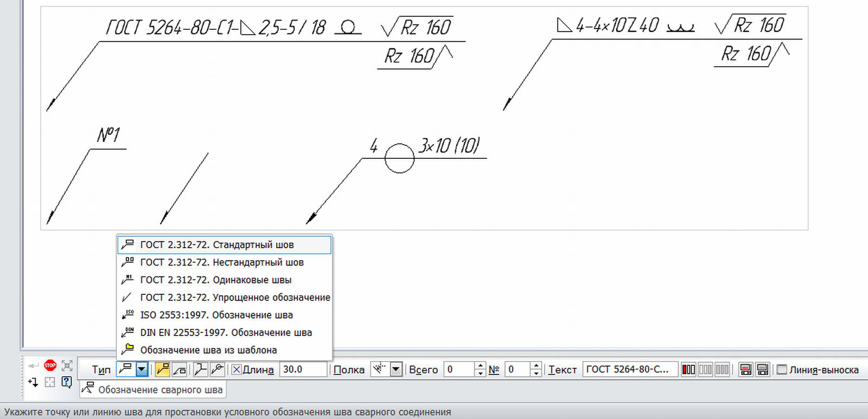The height and width of the screenshot is (419, 868).
Task: Select the right greyed three-bar option icon
Action: point(722,370)
